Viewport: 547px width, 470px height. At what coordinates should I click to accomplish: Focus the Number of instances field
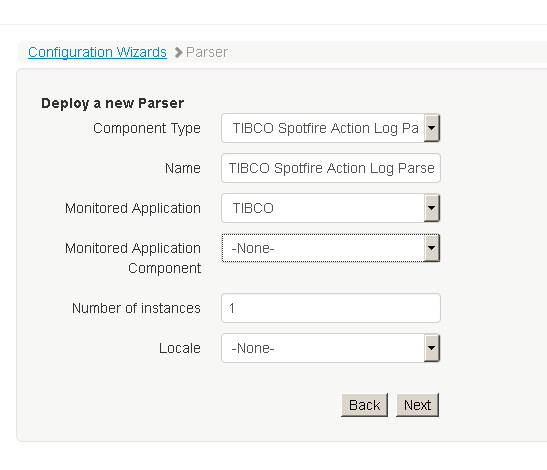coord(331,308)
